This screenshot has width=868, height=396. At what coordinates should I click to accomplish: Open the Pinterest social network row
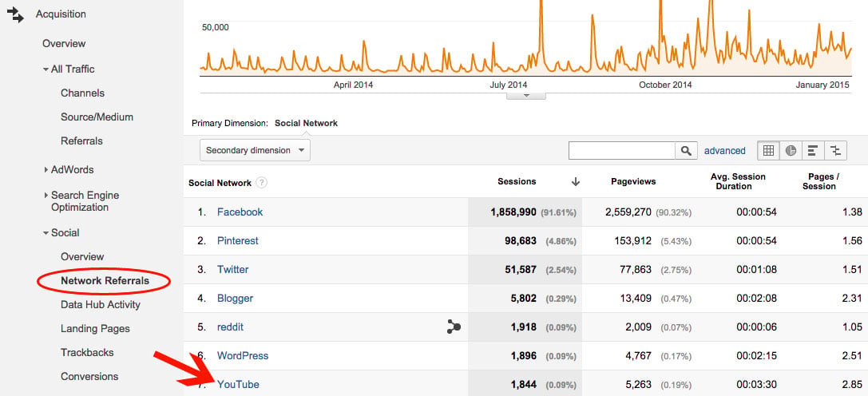(x=237, y=241)
